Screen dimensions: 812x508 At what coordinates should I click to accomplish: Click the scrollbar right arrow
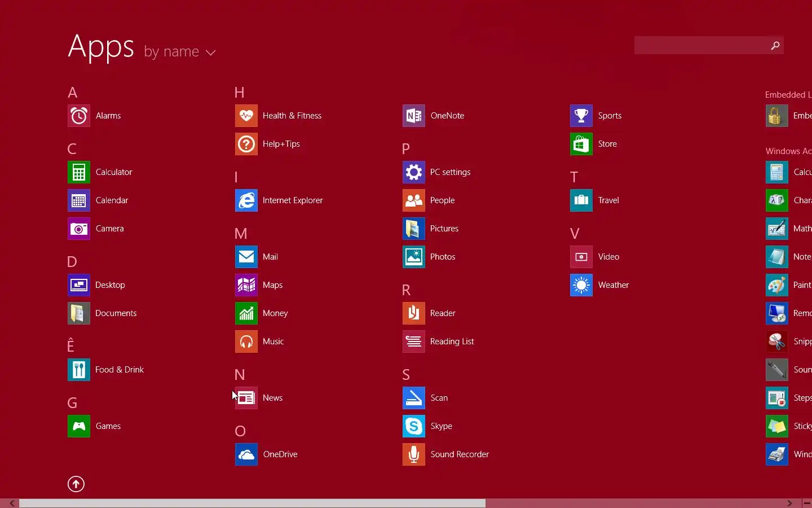click(x=790, y=503)
